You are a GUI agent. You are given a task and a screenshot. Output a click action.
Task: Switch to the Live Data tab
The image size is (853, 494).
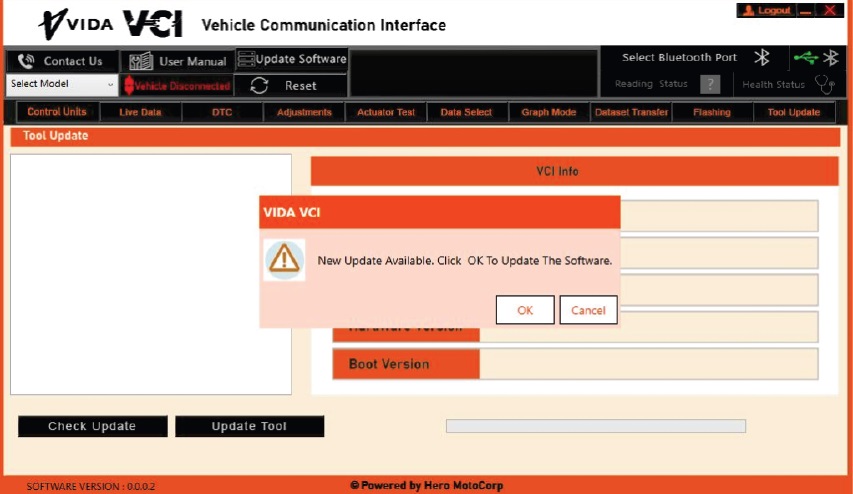pyautogui.click(x=140, y=113)
